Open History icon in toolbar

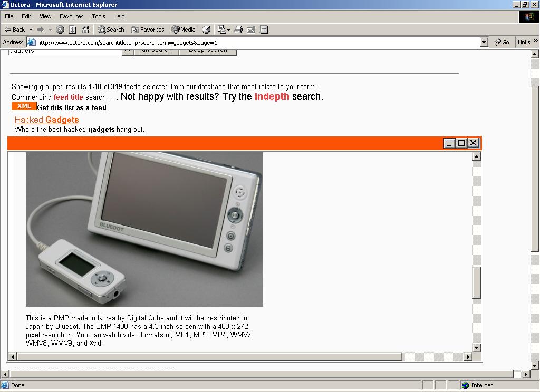tap(206, 30)
